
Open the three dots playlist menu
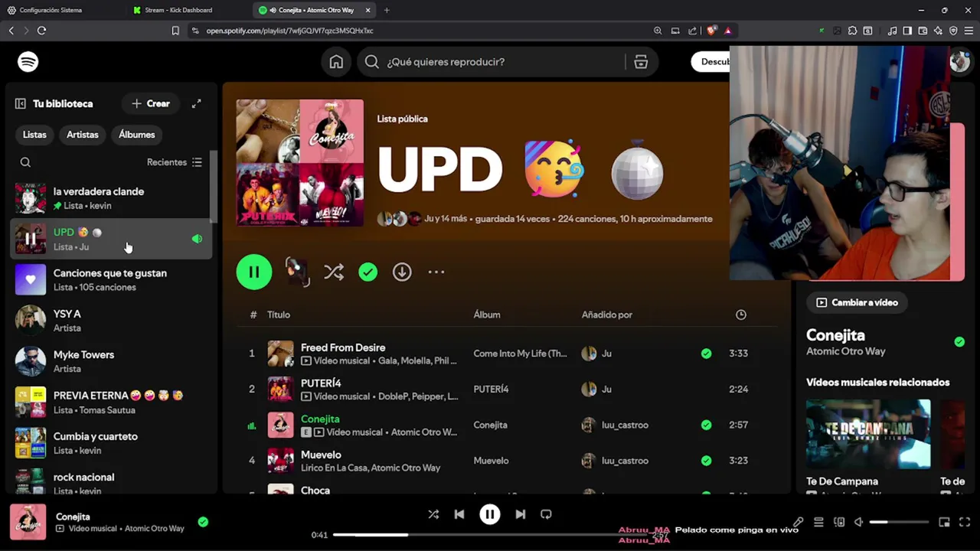(436, 272)
